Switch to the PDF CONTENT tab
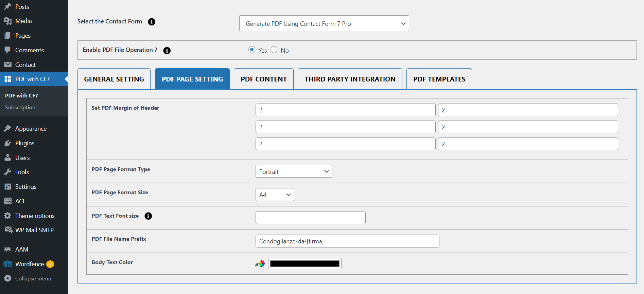This screenshot has width=644, height=294. [x=264, y=79]
